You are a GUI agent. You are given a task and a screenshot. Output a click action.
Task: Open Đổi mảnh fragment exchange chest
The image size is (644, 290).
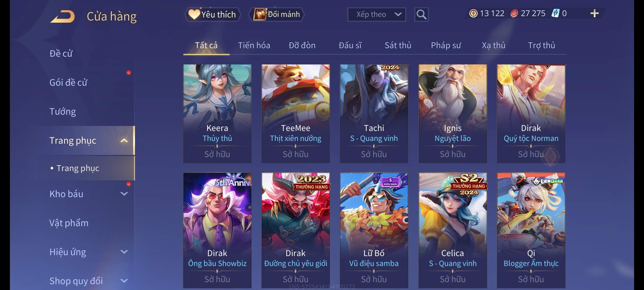point(277,14)
